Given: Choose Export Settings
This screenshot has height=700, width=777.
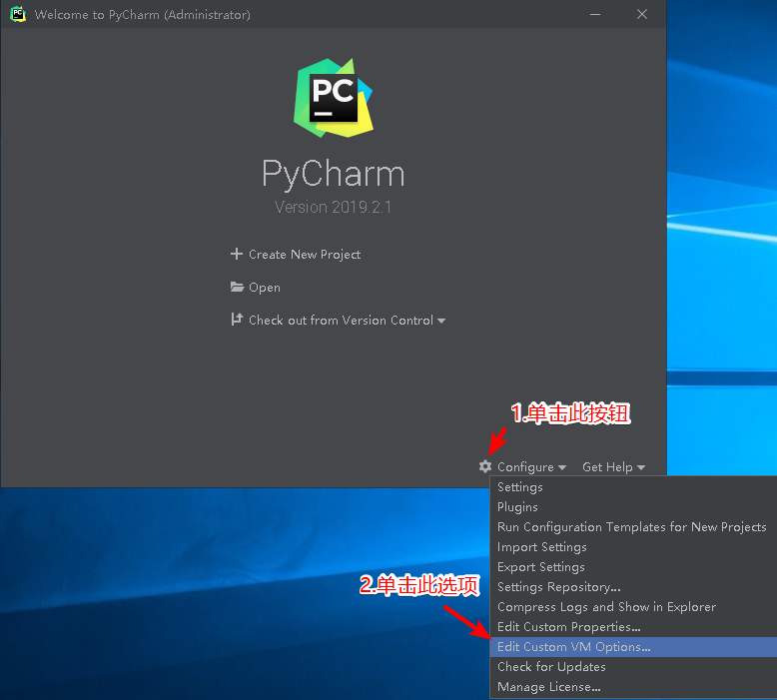Looking at the screenshot, I should (633, 567).
